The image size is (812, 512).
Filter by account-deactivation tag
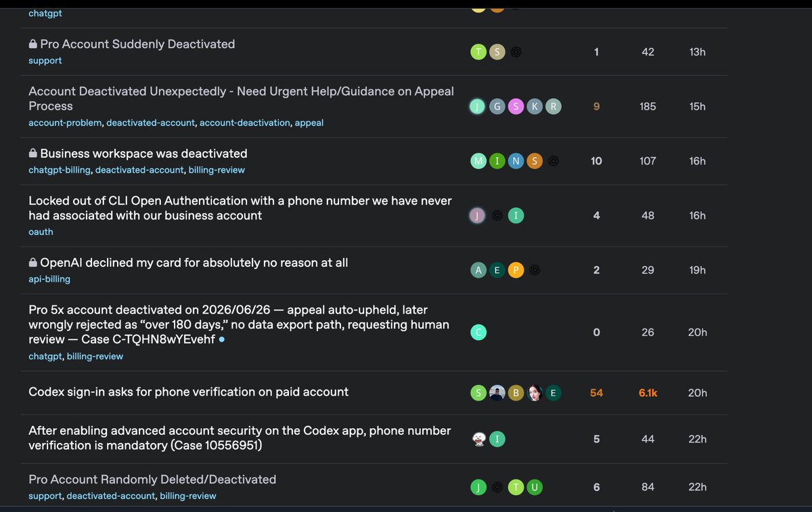tap(245, 123)
